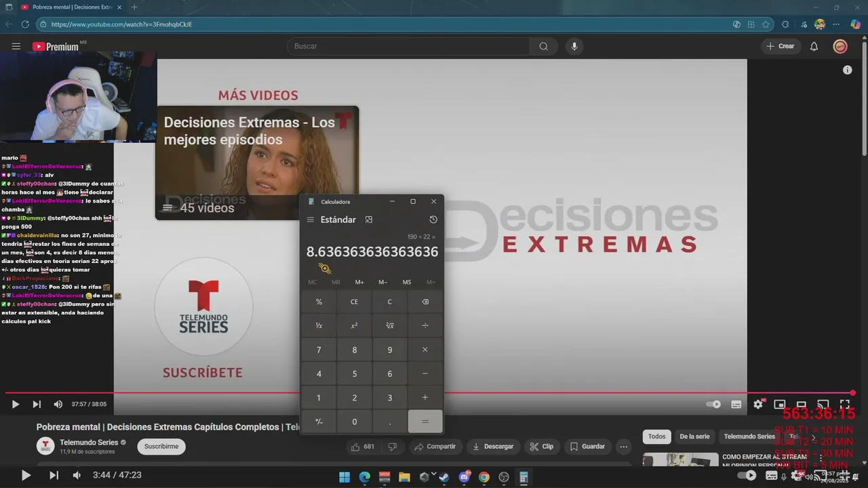Start voice search with the microphone
Viewport: 868px width, 488px height.
click(574, 46)
